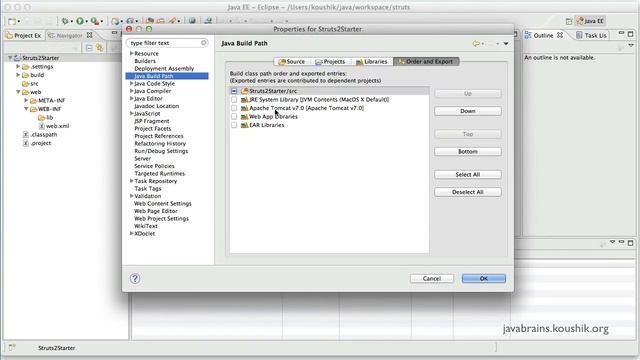Image resolution: width=640 pixels, height=360 pixels.
Task: Click the help question mark icon
Action: click(x=135, y=278)
